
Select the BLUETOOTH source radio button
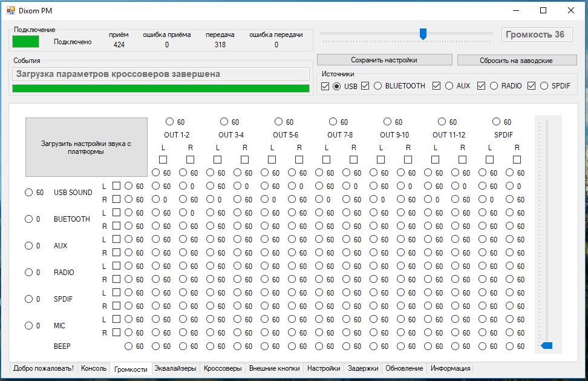pos(377,86)
